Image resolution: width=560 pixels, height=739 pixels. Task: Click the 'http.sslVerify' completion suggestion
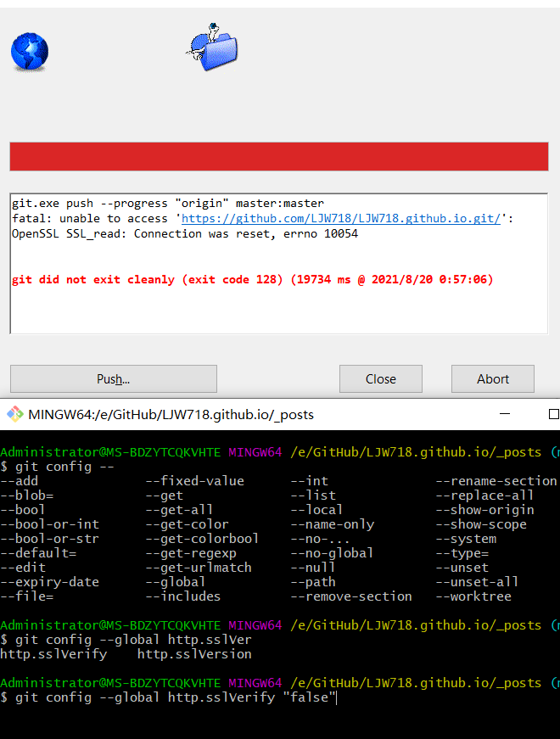[x=53, y=654]
